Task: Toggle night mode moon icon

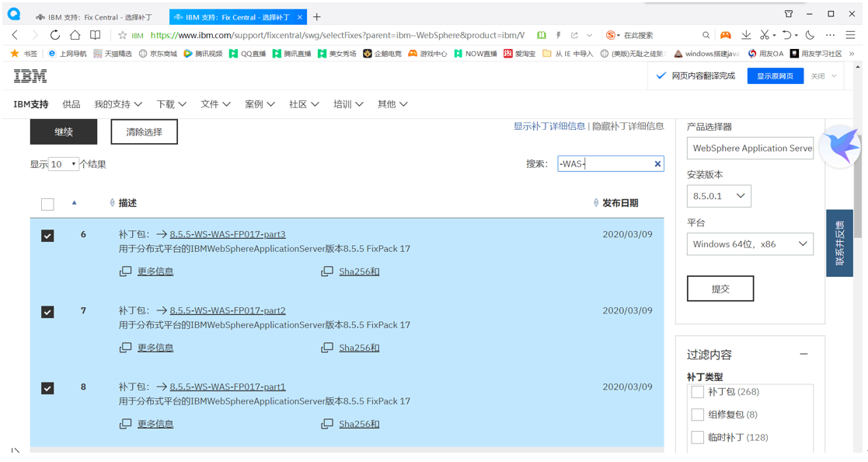Action: pyautogui.click(x=810, y=35)
